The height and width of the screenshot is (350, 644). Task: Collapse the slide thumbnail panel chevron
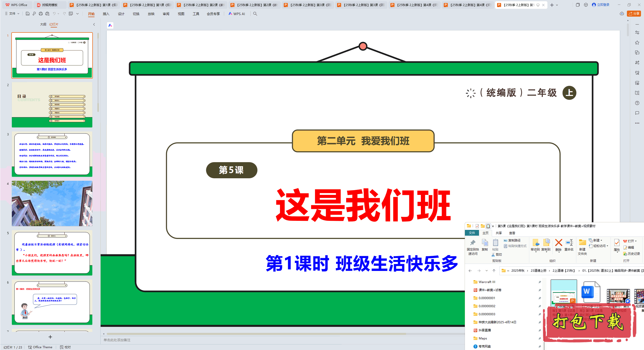(x=94, y=24)
